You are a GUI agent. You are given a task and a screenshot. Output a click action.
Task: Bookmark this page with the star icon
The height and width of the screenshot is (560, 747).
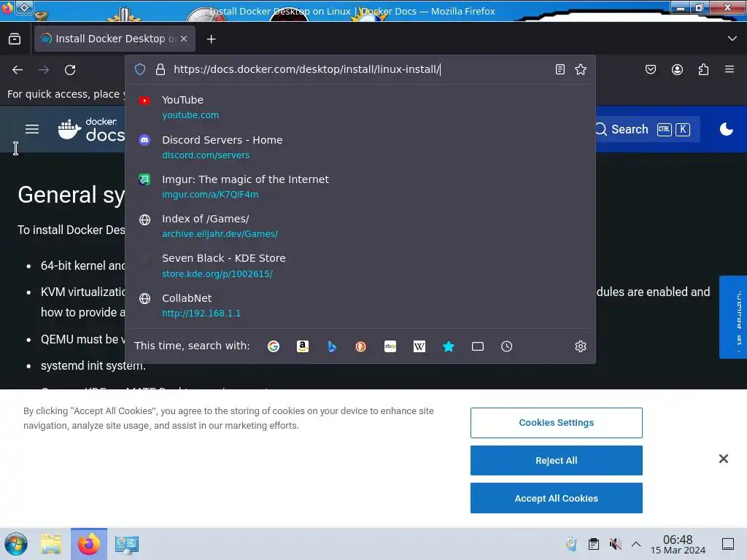[x=580, y=69]
